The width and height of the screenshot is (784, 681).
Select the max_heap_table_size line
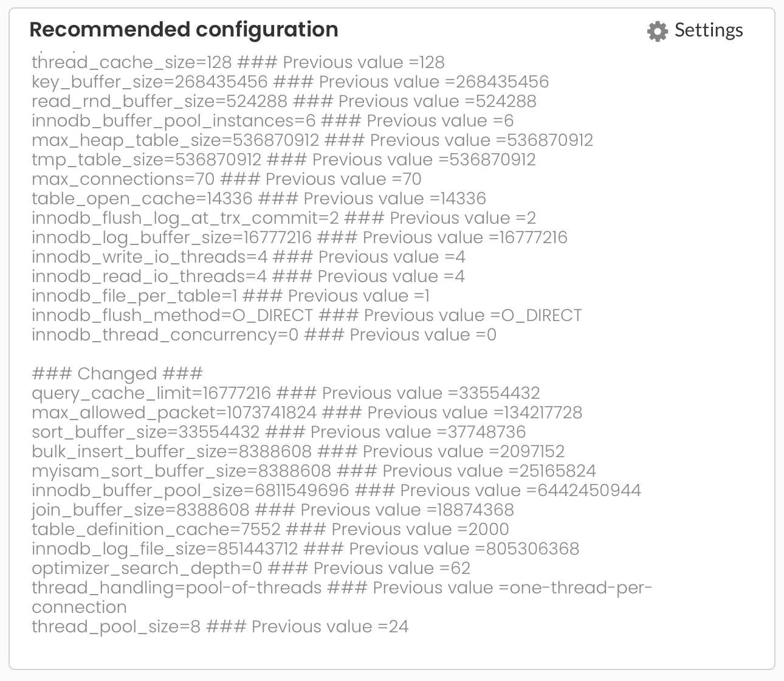(312, 140)
